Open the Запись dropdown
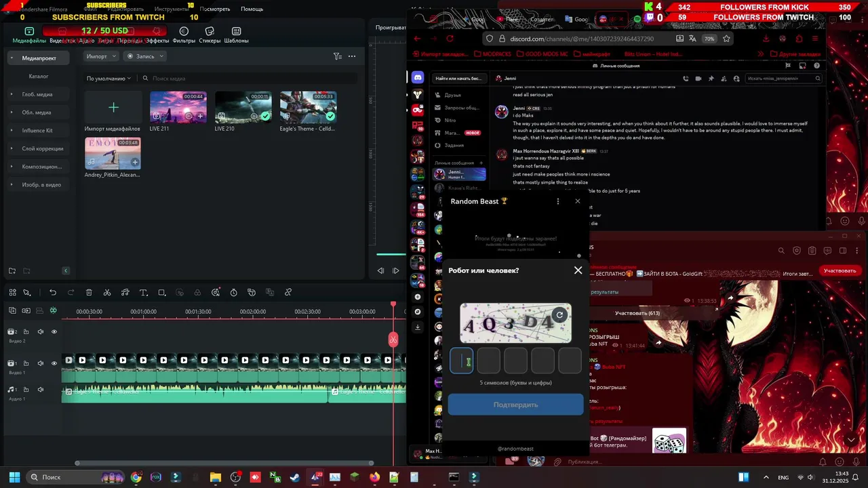The image size is (868, 488). pos(144,56)
